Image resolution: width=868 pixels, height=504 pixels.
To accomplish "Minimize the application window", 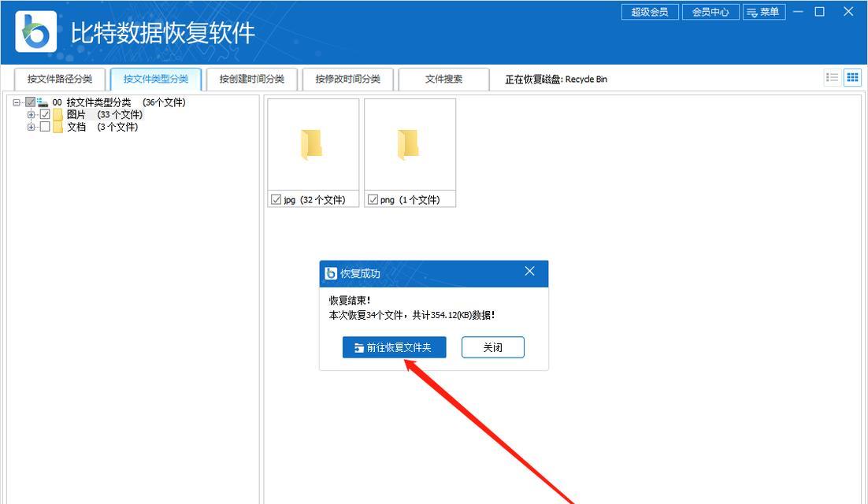I will (798, 12).
